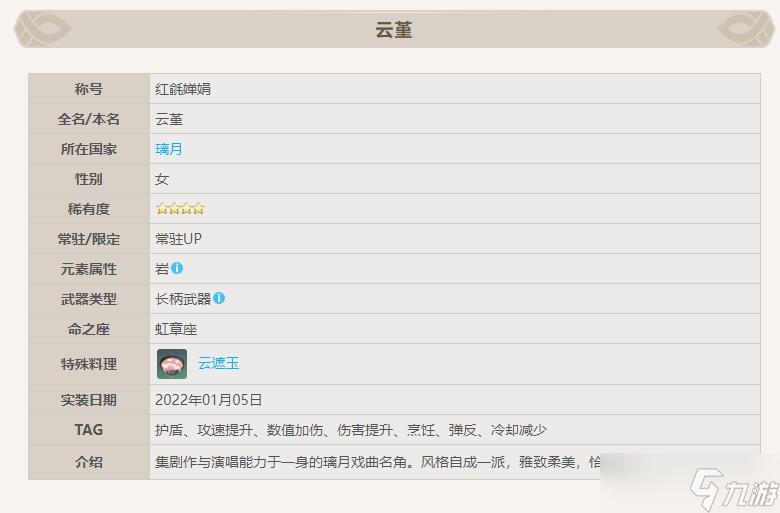Open the 璃月 country link

point(169,149)
